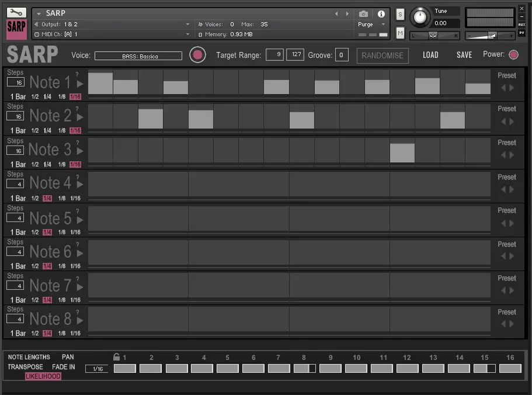Click SAVE button
Image resolution: width=532 pixels, height=395 pixels.
click(464, 55)
